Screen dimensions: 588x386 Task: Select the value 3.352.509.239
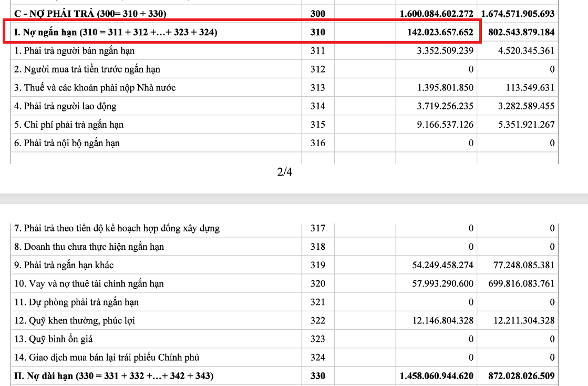445,50
